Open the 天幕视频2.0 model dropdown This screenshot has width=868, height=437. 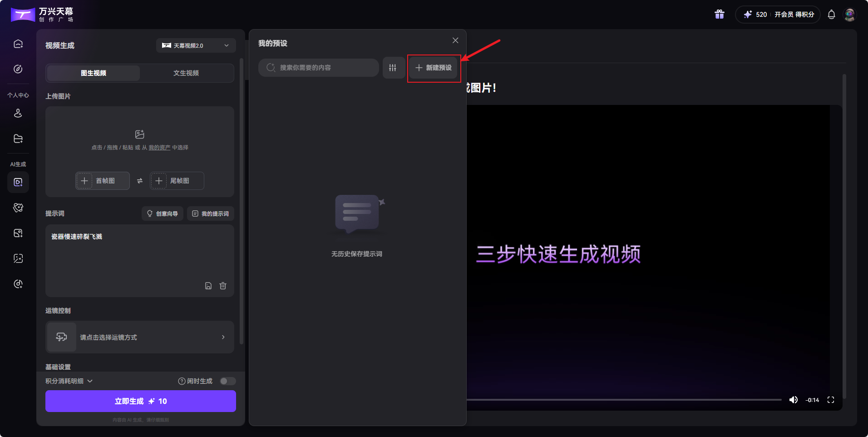click(x=196, y=45)
